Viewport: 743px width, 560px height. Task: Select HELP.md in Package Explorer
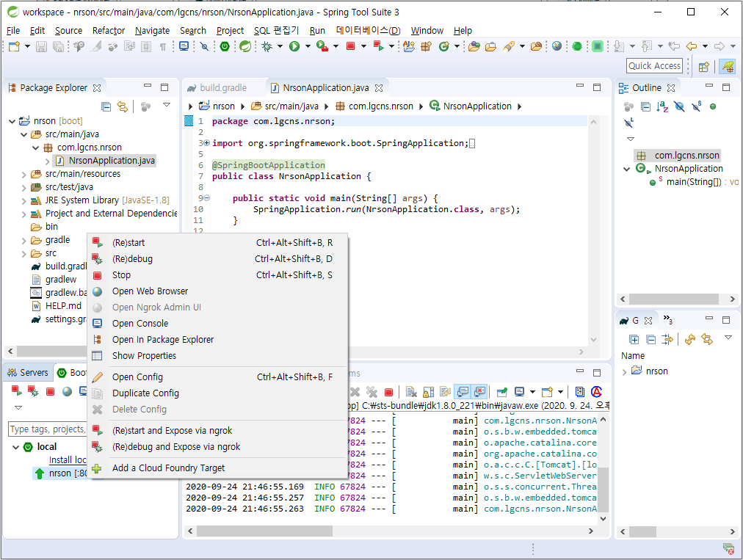63,306
